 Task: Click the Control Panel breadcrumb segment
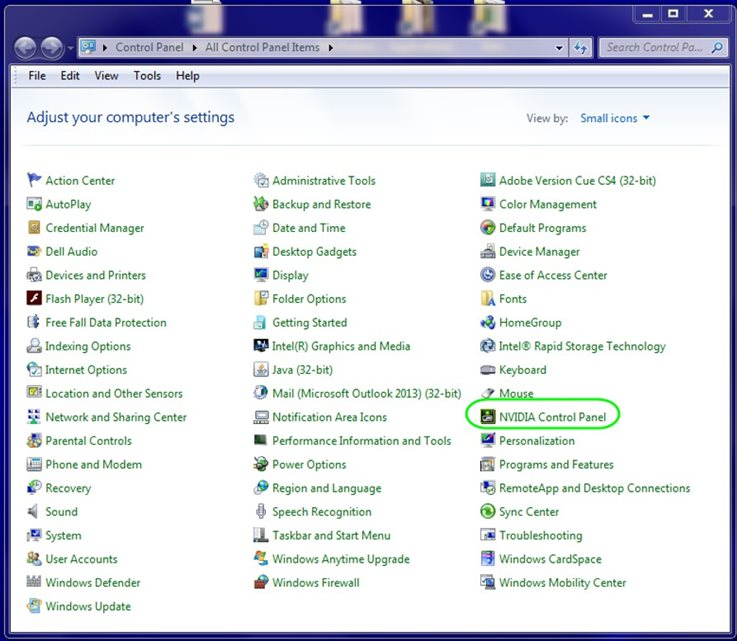pos(149,47)
